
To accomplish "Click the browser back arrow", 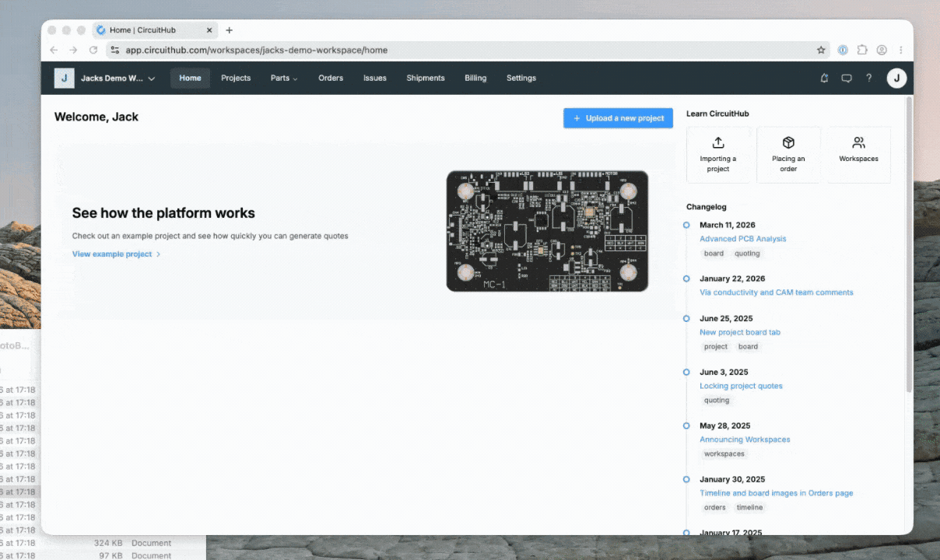I will [54, 50].
